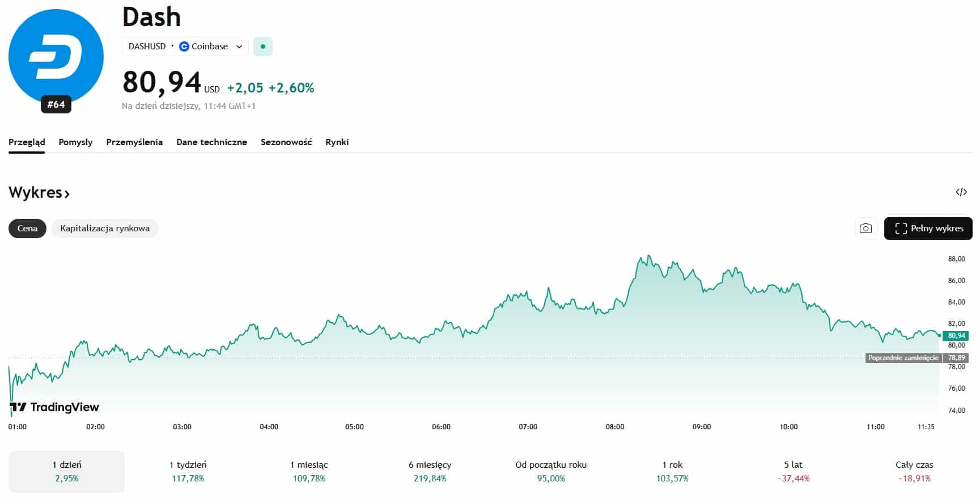Click the blue Dash coin logo

point(56,56)
